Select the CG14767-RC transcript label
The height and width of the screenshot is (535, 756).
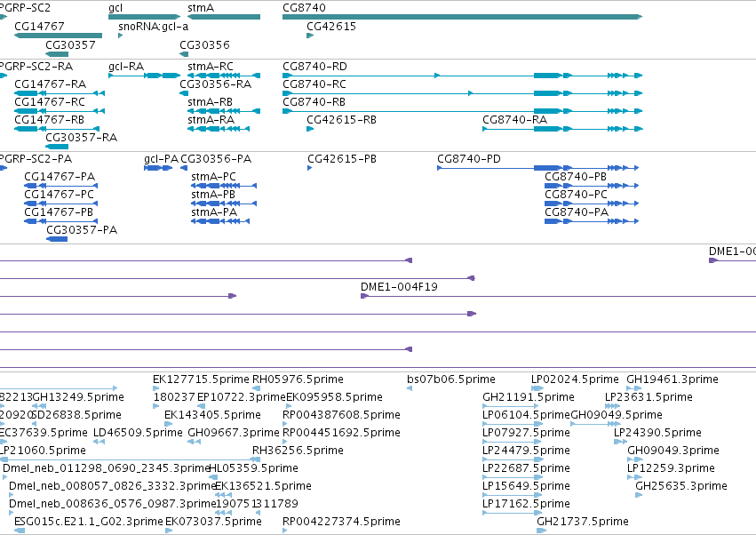point(50,102)
